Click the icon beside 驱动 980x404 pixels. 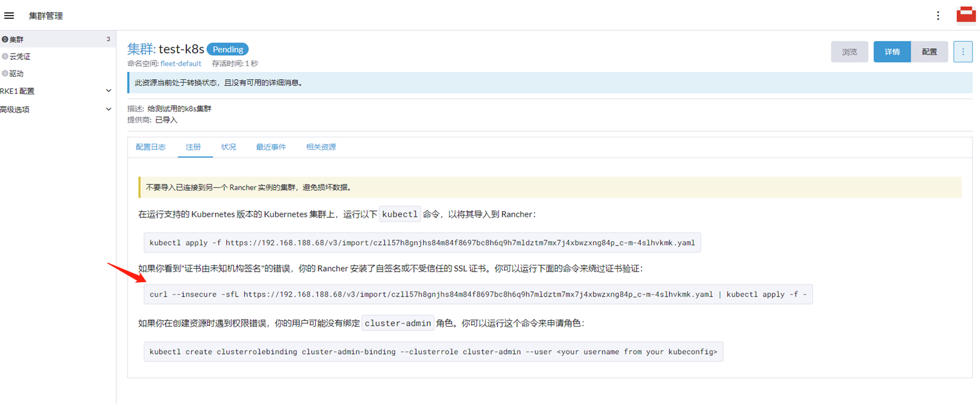pos(5,74)
